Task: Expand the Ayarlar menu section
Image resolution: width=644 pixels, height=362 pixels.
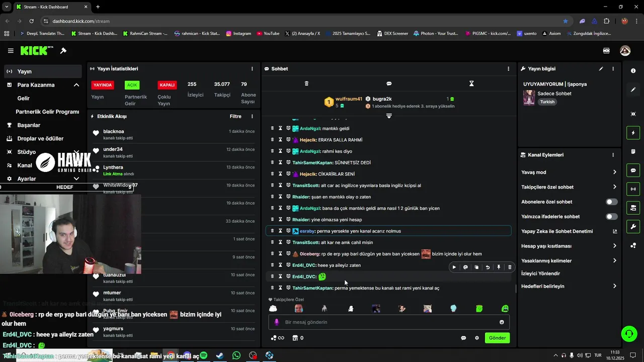Action: pos(76,178)
